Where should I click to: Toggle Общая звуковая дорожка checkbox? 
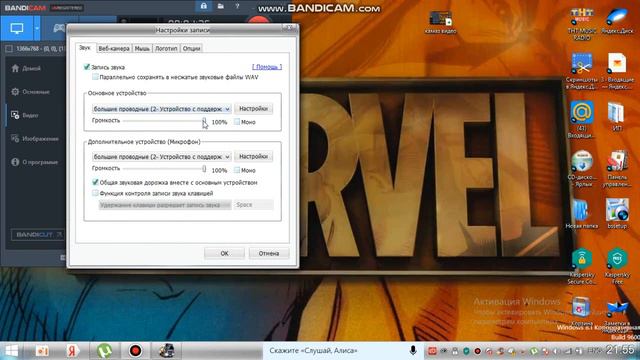pos(95,182)
